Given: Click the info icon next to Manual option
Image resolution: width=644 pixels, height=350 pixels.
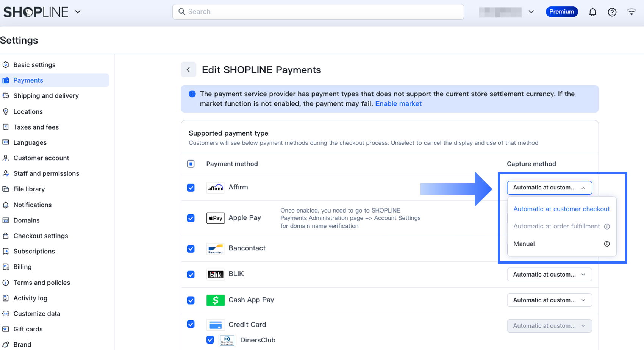Looking at the screenshot, I should (x=607, y=244).
